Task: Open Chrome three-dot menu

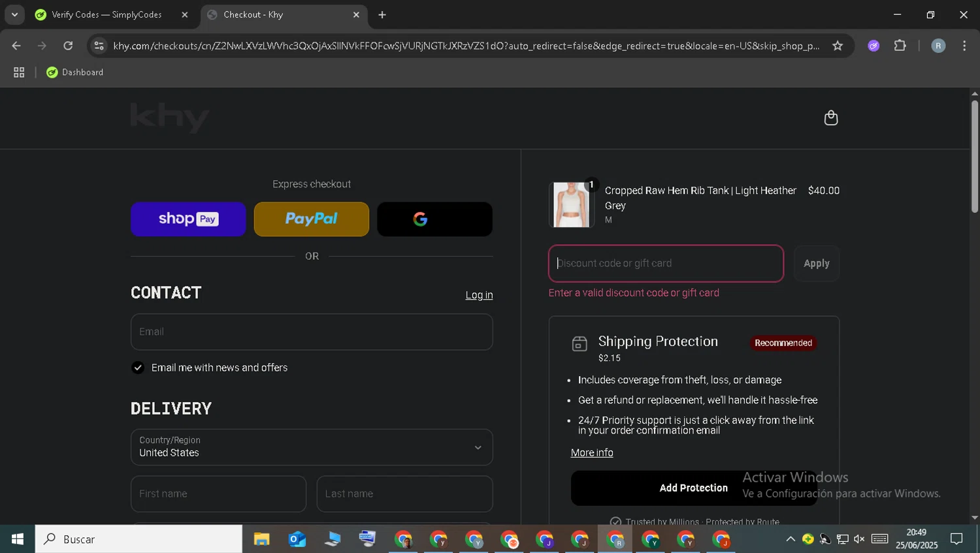Action: 964,46
